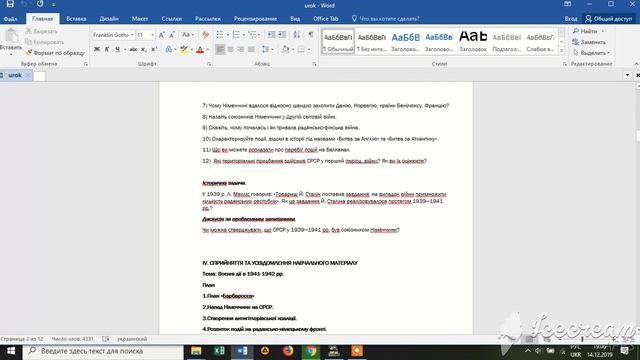Open the highlight color dropdown arrow
Image resolution: width=640 pixels, height=360 pixels.
191,50
